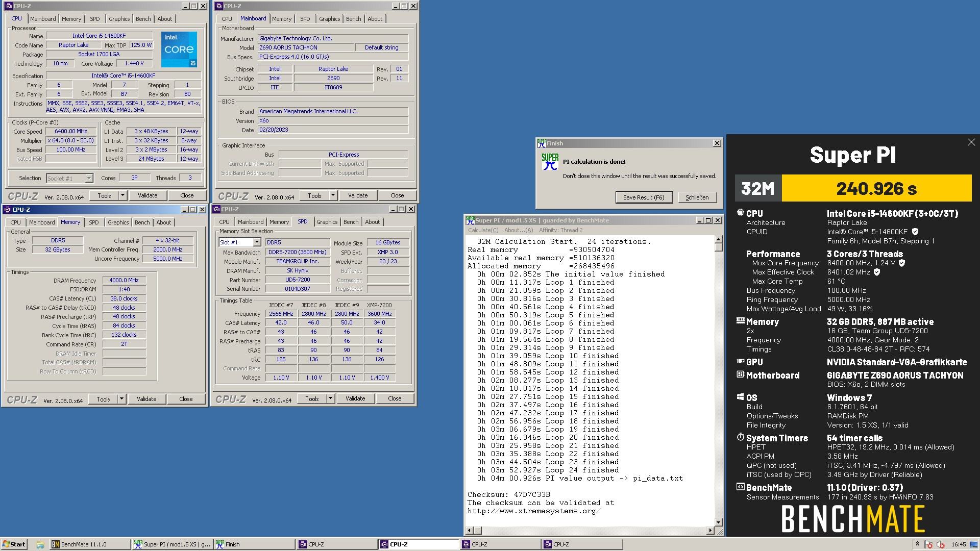Click the http://www.xtremesystems.org/ text

click(534, 511)
